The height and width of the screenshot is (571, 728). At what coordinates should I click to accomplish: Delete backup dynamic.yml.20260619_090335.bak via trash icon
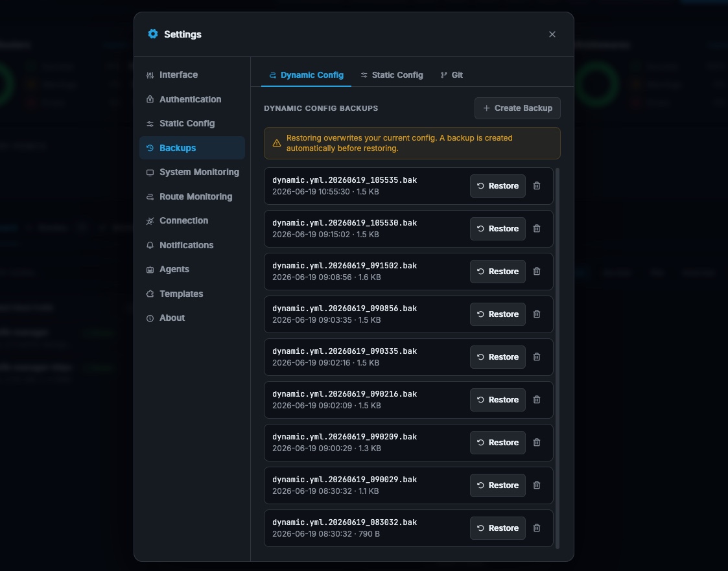(x=536, y=356)
